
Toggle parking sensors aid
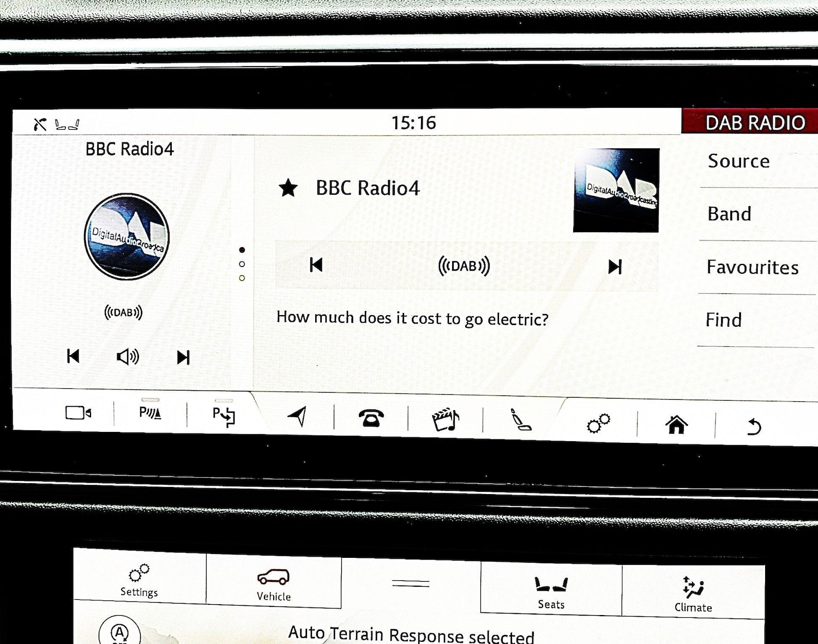point(150,413)
